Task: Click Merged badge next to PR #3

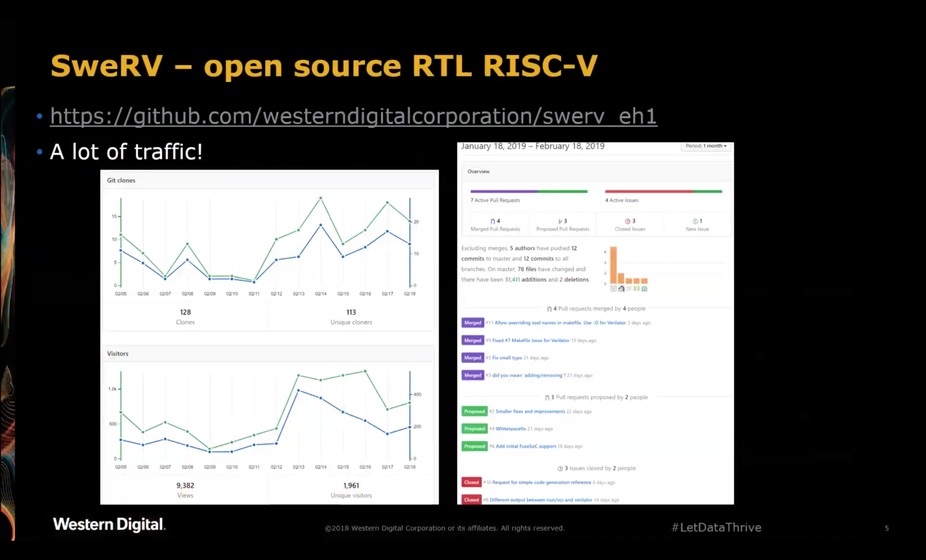Action: pos(473,375)
